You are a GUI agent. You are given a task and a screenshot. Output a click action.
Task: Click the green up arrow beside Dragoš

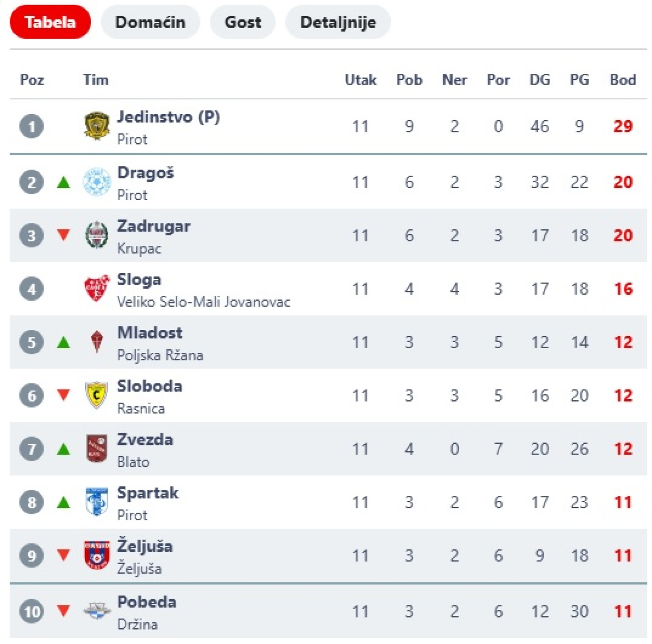64,182
